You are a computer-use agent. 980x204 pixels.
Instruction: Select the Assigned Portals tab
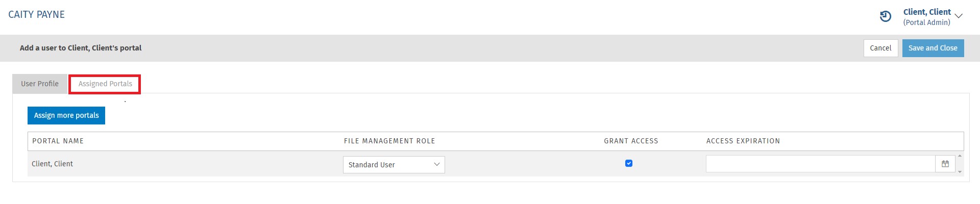coord(105,84)
